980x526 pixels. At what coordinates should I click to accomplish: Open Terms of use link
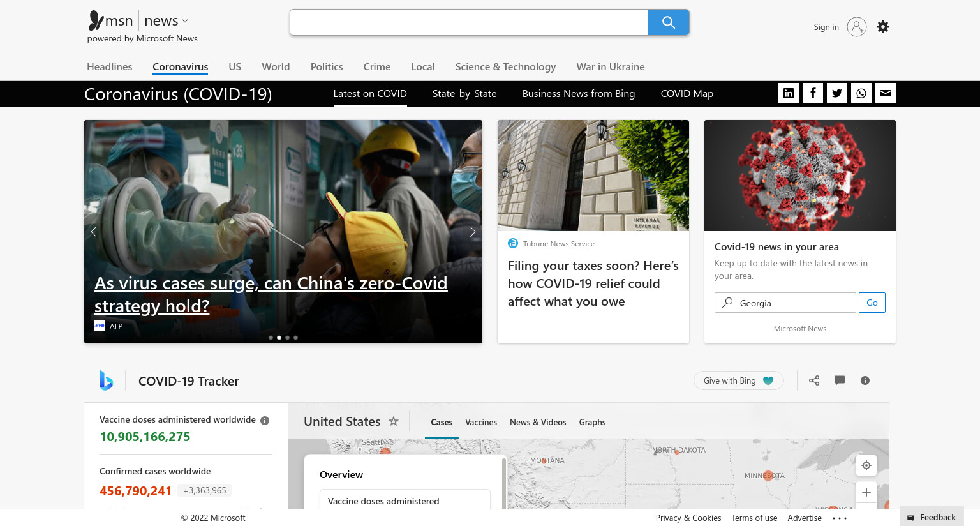tap(754, 518)
